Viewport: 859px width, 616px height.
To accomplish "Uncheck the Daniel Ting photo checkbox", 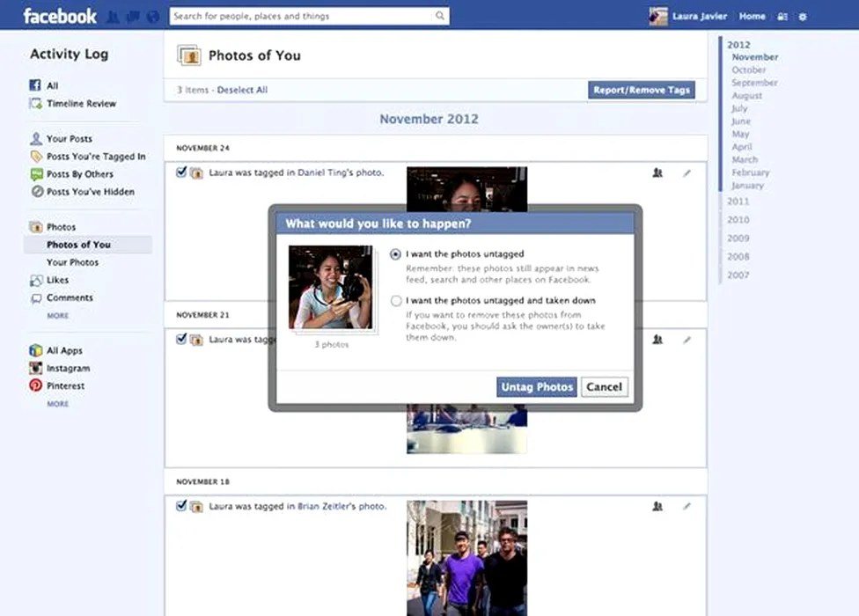I will click(x=181, y=172).
